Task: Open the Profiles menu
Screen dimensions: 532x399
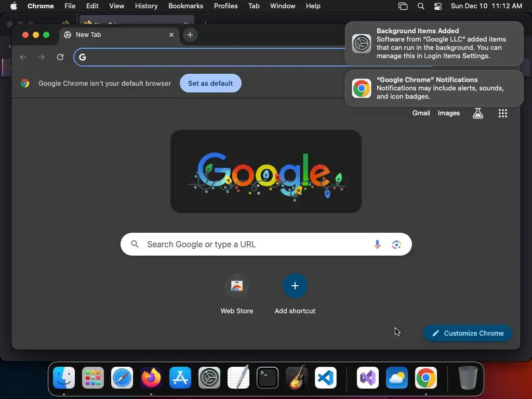Action: tap(225, 6)
